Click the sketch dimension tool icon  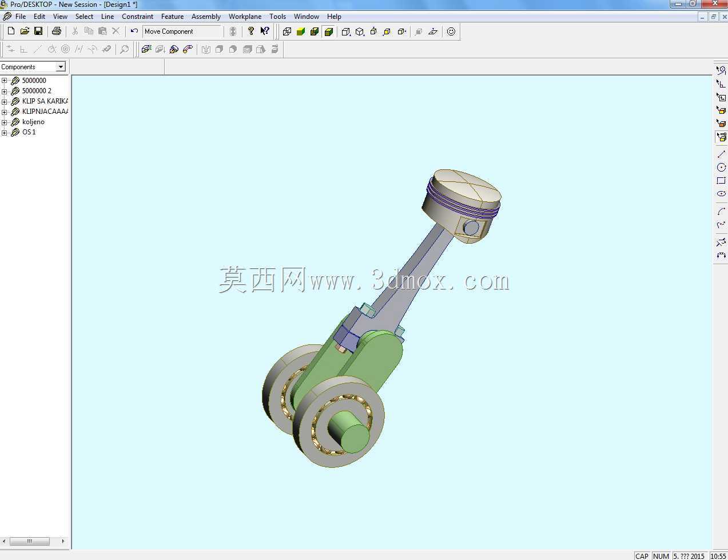pyautogui.click(x=721, y=256)
